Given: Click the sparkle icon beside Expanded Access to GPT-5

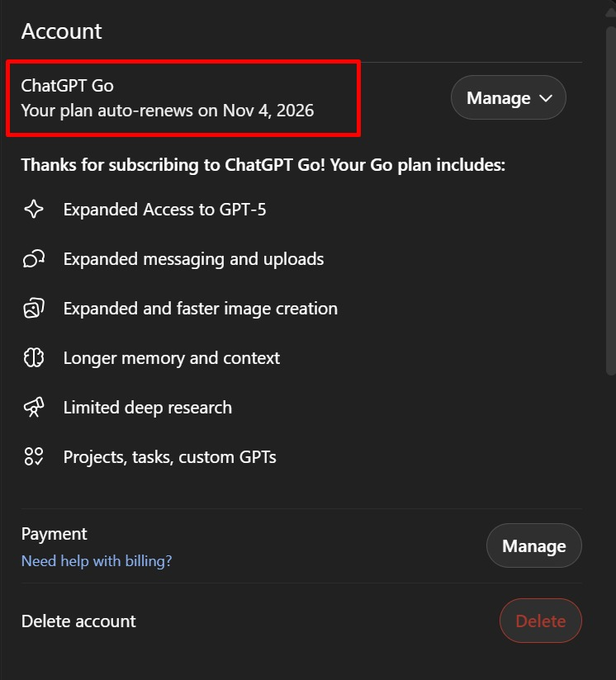Looking at the screenshot, I should 34,209.
